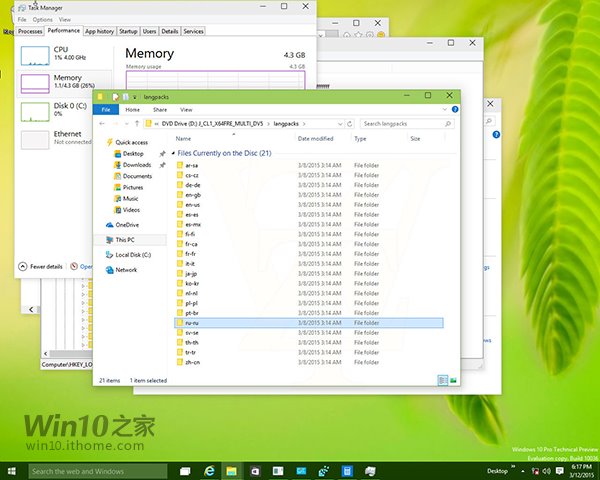Open Desktop in the navigation pane
This screenshot has width=600, height=480.
(133, 154)
